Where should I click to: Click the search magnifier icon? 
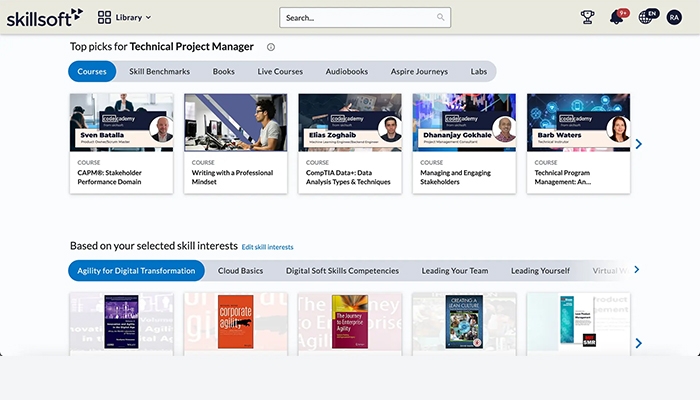[441, 17]
